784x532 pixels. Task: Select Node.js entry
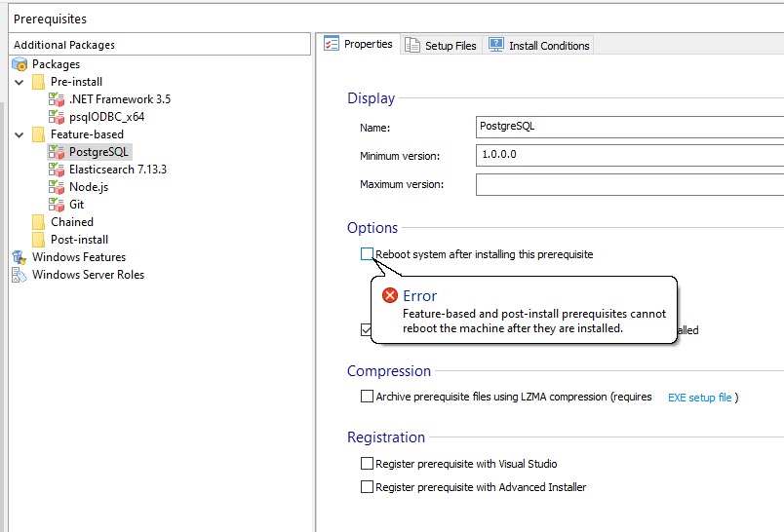coord(89,187)
